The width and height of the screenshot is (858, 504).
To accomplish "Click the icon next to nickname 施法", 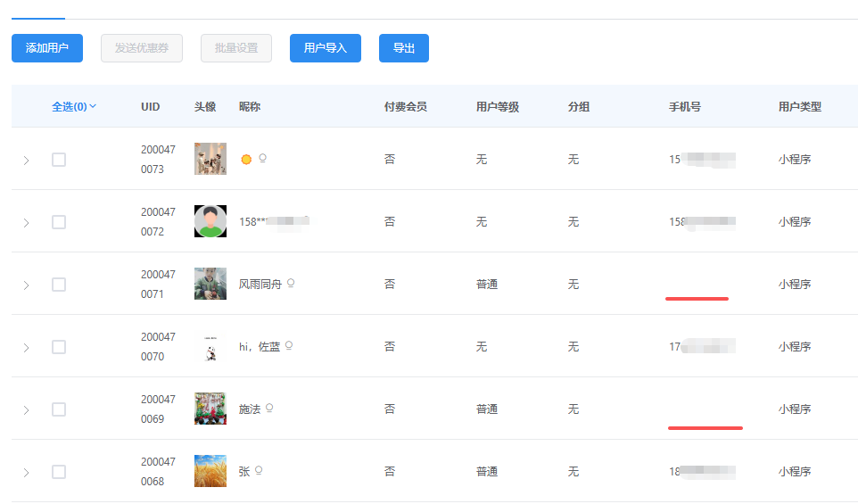I will click(x=269, y=409).
